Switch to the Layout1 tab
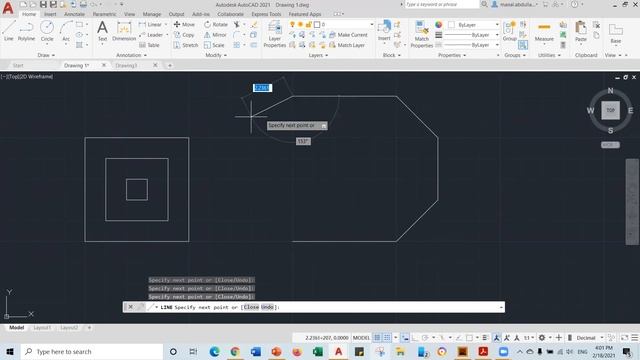The width and height of the screenshot is (640, 360). coord(42,328)
